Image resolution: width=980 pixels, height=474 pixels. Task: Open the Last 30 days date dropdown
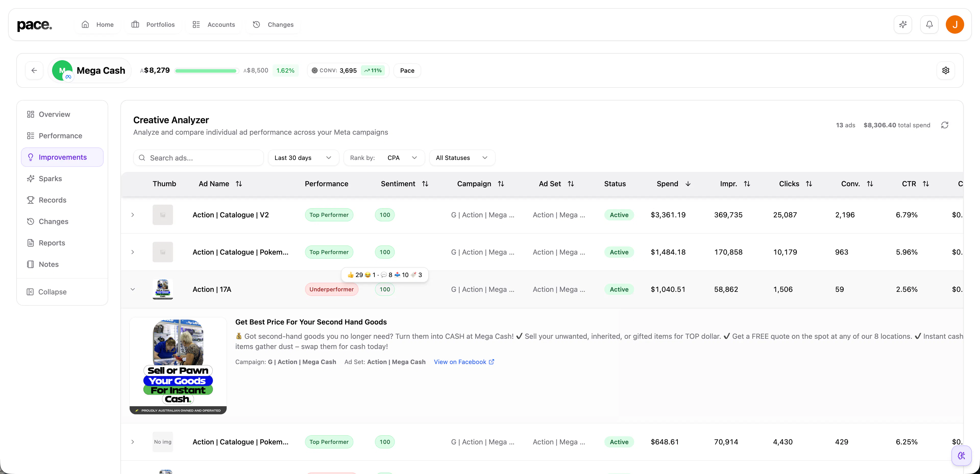[303, 158]
